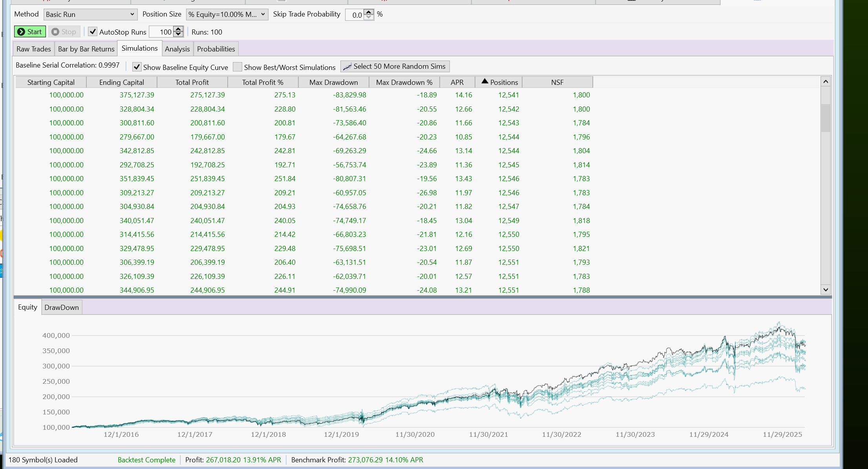
Task: Uncheck Show Baseline Equity Curve
Action: (137, 67)
